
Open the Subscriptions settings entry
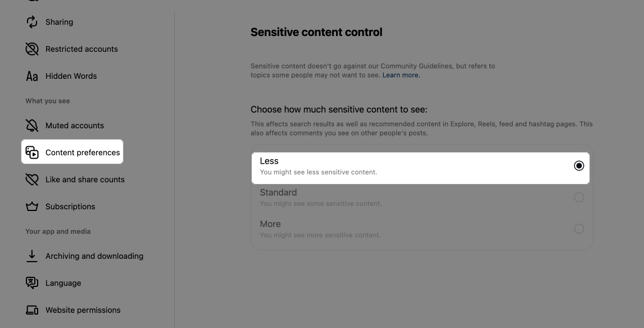(x=70, y=206)
